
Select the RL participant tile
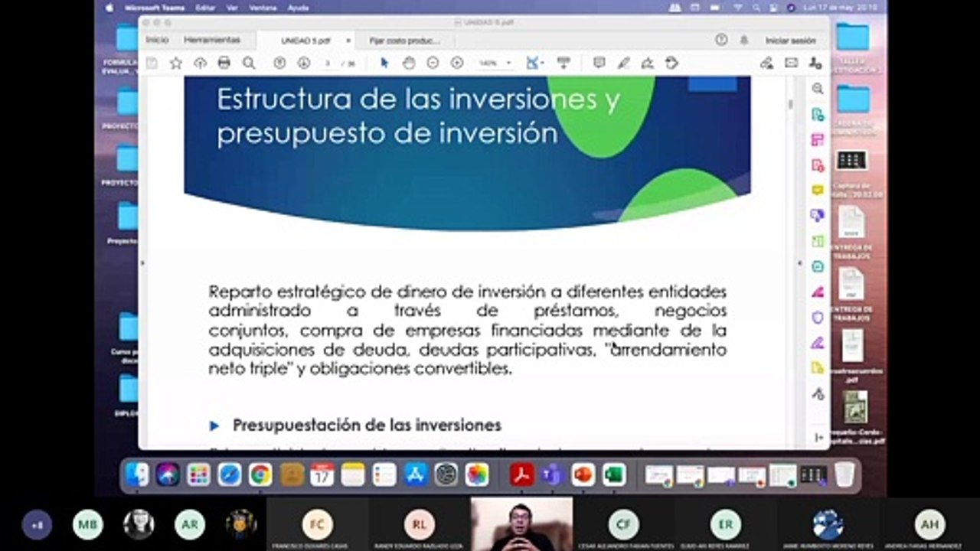[419, 524]
